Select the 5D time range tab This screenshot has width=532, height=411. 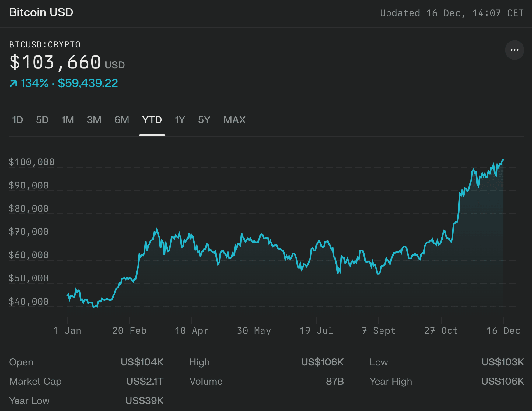[42, 120]
